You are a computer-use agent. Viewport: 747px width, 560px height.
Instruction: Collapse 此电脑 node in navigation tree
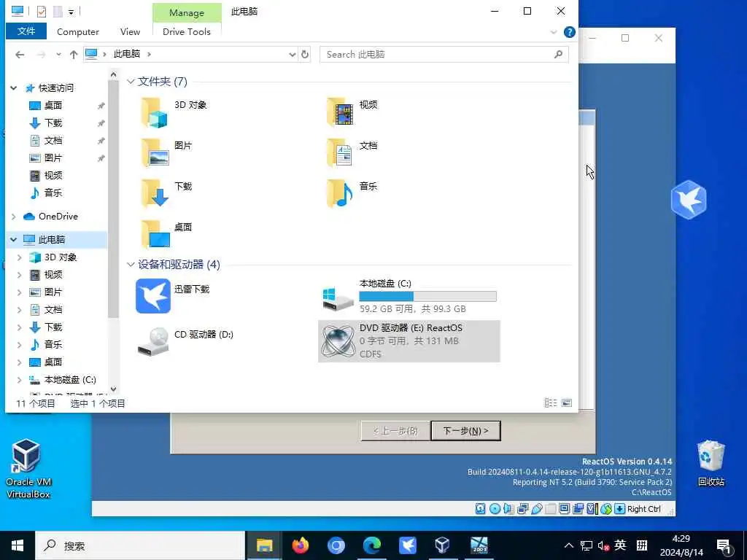pyautogui.click(x=13, y=239)
